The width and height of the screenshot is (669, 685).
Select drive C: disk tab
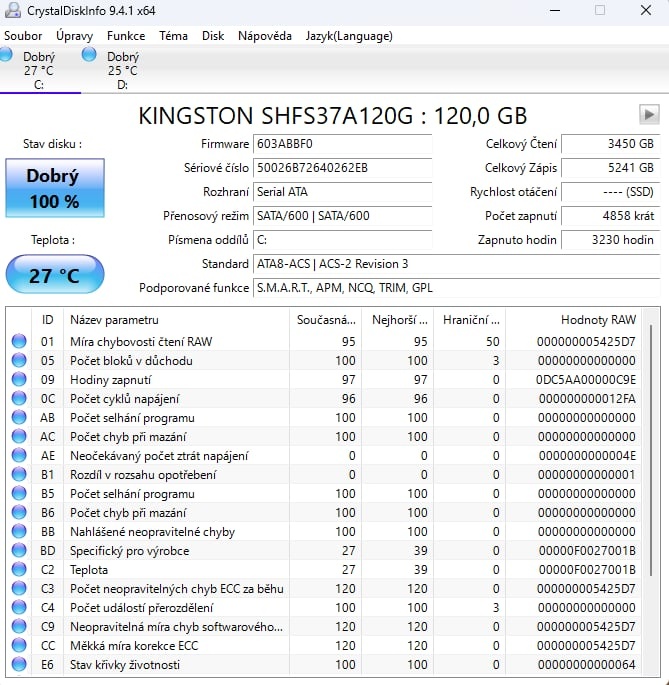click(40, 70)
